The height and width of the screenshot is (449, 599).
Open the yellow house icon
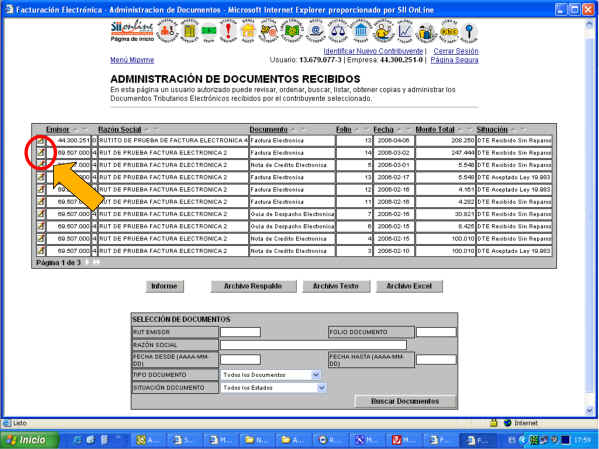(248, 31)
